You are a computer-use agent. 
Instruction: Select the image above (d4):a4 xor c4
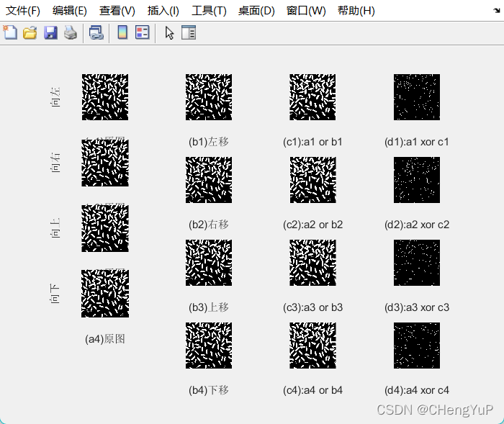417,346
